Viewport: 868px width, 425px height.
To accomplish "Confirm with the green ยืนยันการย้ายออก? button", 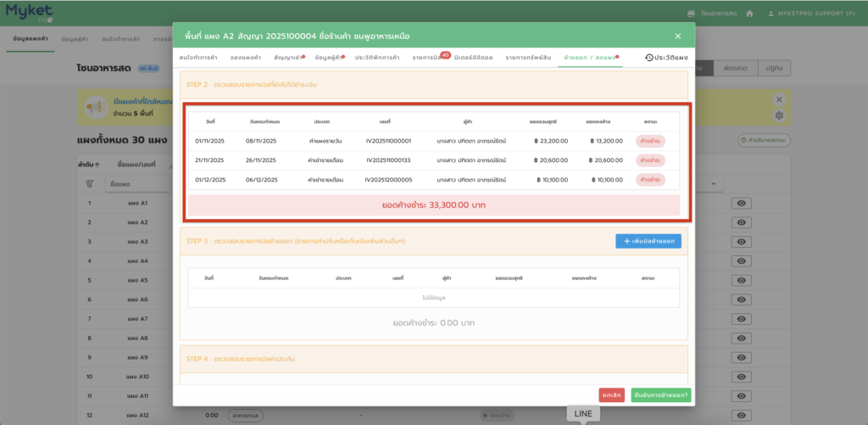I will [660, 395].
